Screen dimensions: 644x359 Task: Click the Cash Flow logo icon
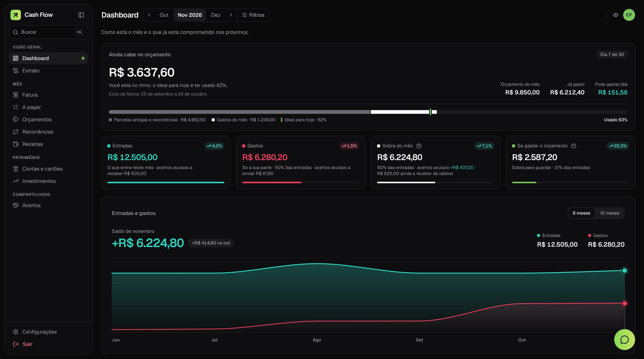click(15, 15)
